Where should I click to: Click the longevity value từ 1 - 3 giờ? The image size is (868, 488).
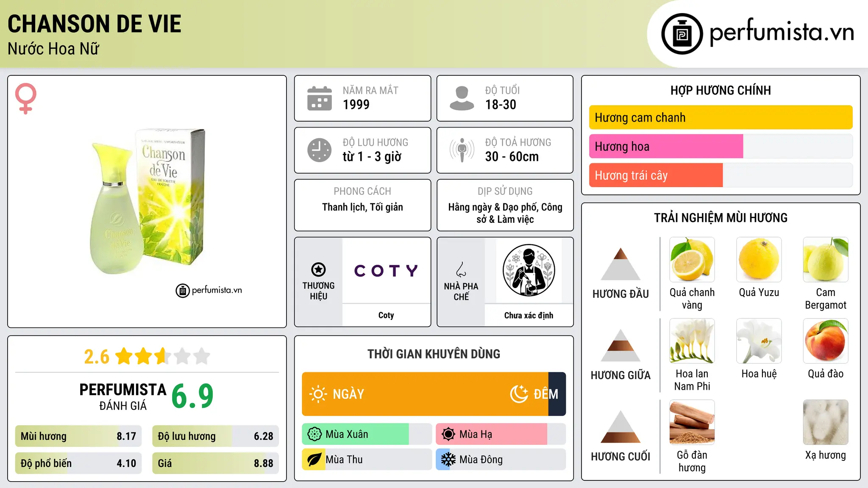372,157
